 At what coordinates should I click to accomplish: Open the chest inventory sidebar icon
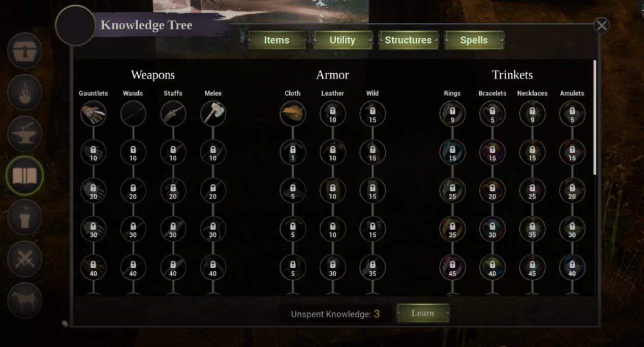[x=24, y=51]
